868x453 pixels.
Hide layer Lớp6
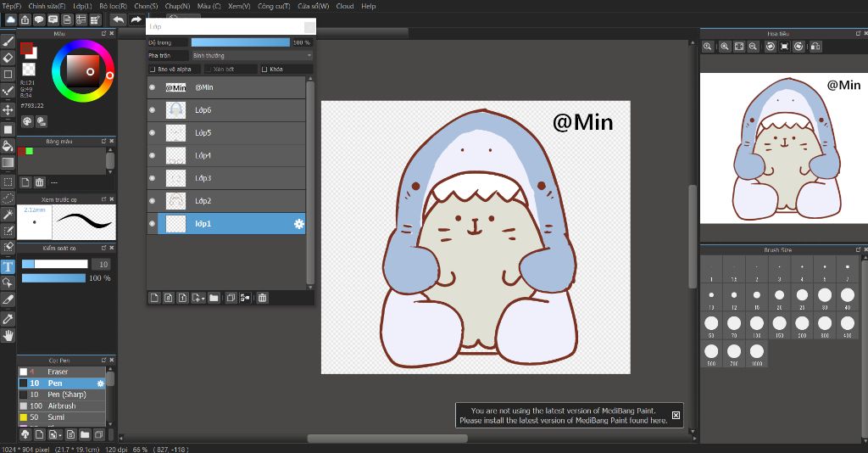tap(153, 110)
